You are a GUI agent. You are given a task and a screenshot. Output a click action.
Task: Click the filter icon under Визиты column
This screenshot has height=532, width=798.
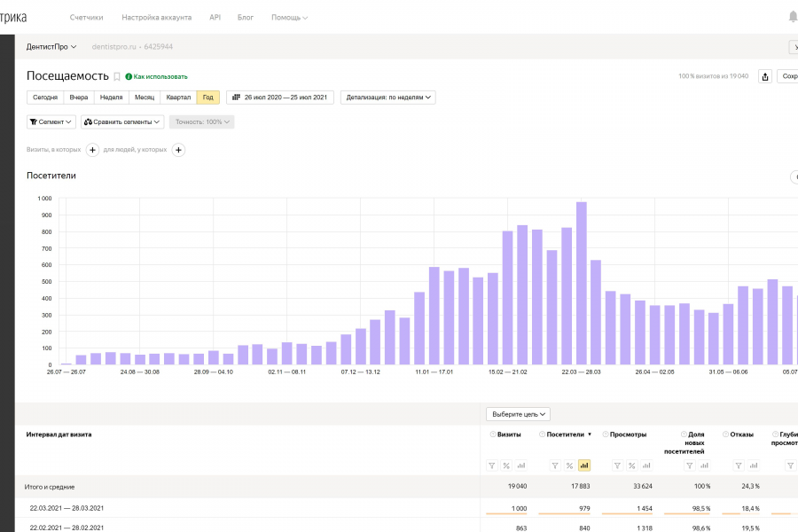[x=492, y=465]
